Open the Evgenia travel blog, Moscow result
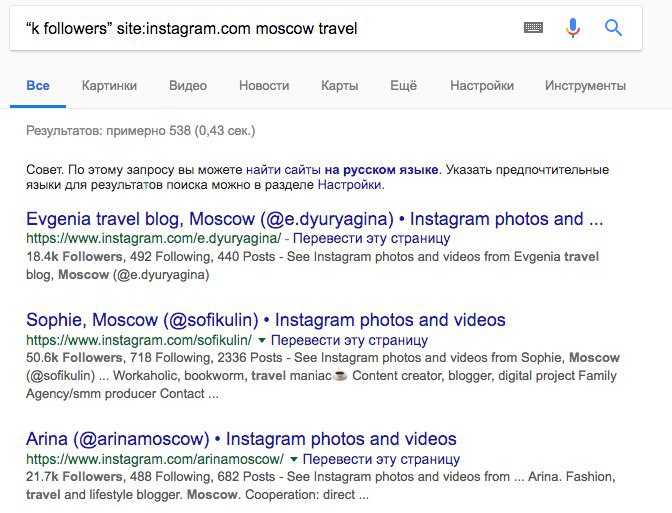Screen dimensions: 672x513 point(315,219)
